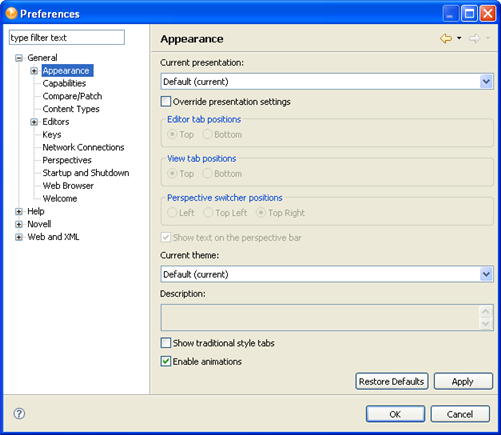Enable Override presentation settings checkbox
501x435 pixels.
[166, 101]
